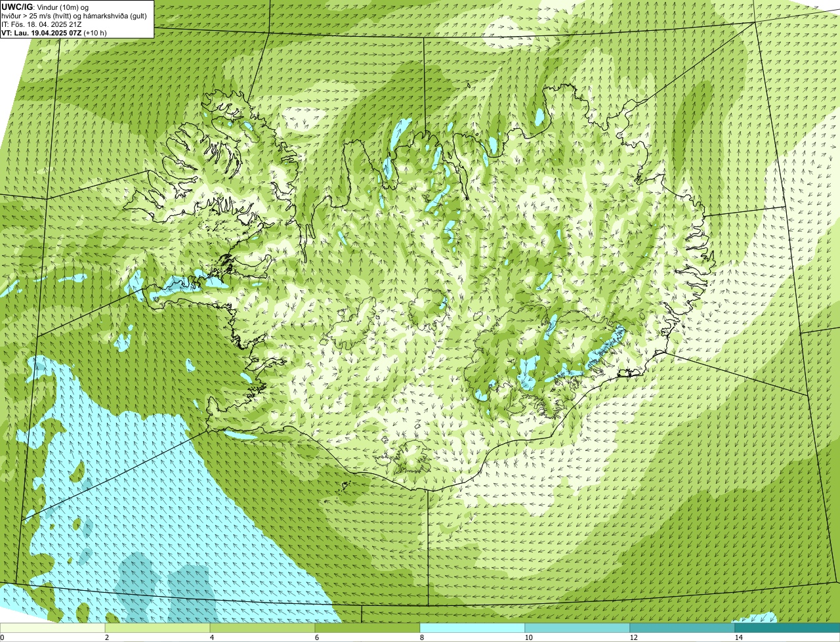
Task: Click the "UWC/IG: Vindur (10m) og" title line
Action: (x=45, y=7)
